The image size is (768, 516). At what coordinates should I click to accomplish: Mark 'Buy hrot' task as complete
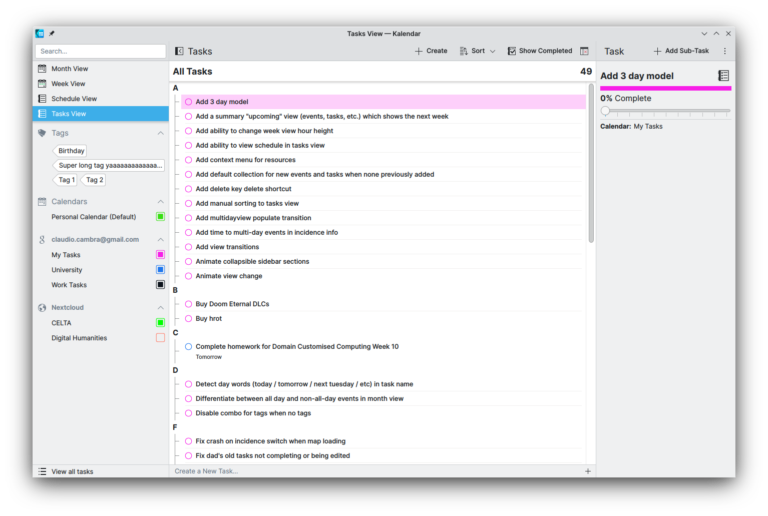[188, 319]
